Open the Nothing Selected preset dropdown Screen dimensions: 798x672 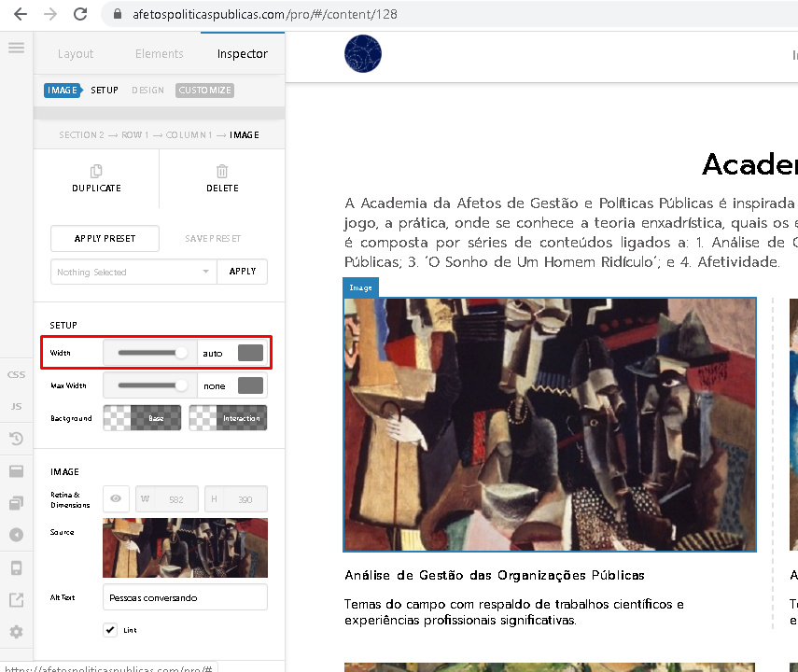pos(133,272)
